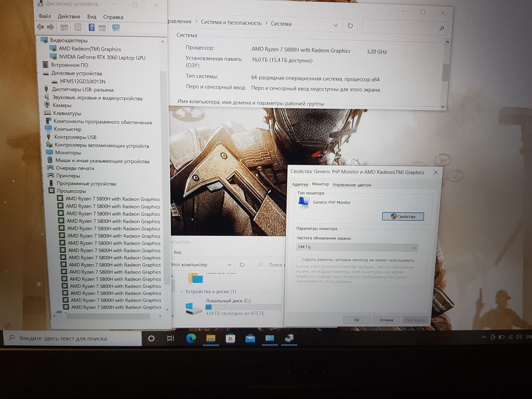This screenshot has width=532, height=399.
Task: Click the Cortana circle on the taskbar
Action: pos(151,338)
